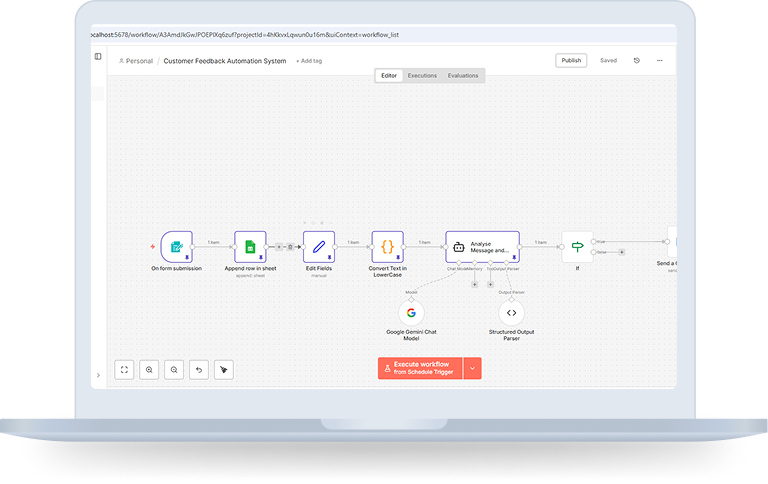Image resolution: width=768 pixels, height=484 pixels.
Task: Click the Publish button
Action: (x=571, y=60)
